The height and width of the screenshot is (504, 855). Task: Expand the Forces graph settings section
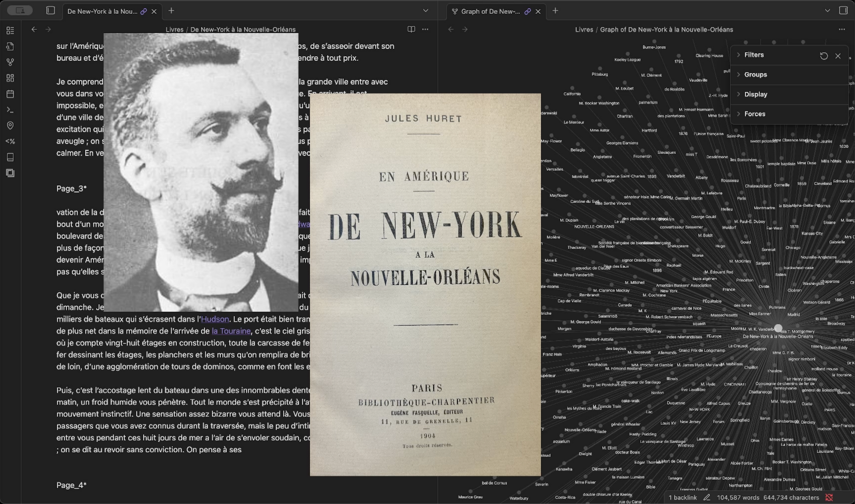coord(754,114)
